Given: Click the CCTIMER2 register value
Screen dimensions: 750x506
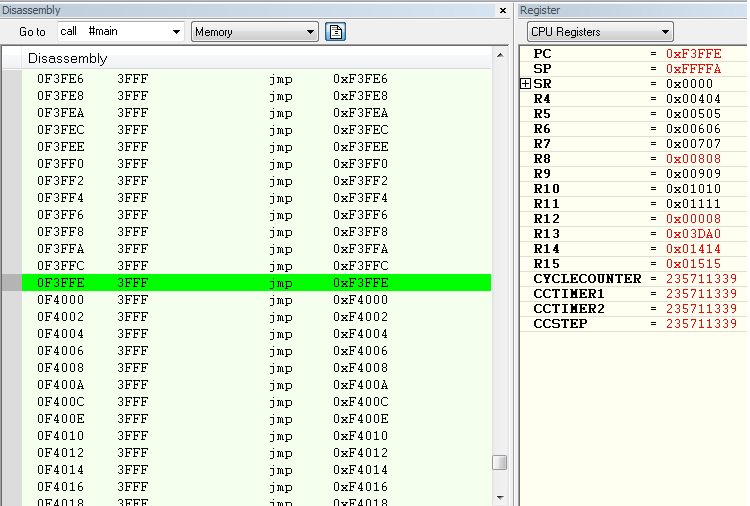Looking at the screenshot, I should (701, 308).
